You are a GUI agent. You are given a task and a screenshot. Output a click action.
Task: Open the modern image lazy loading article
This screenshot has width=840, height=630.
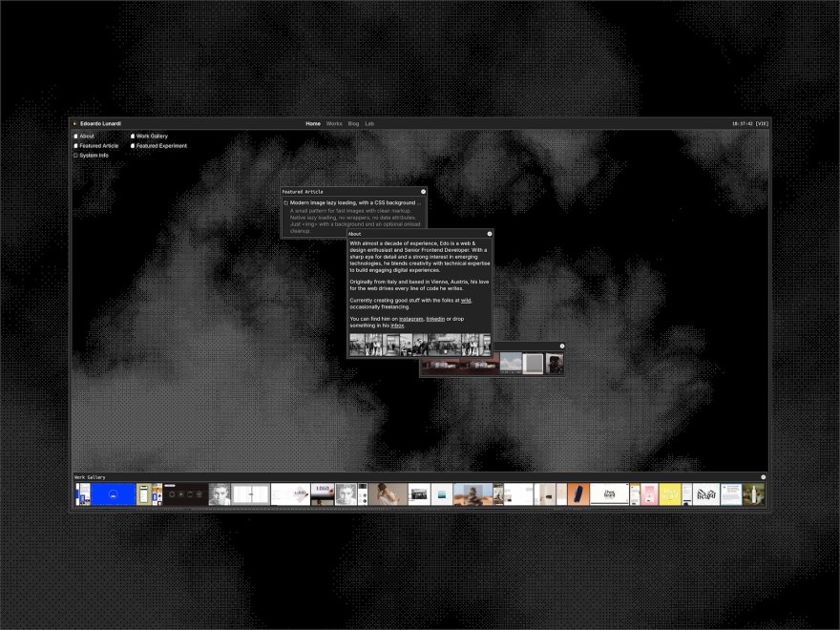[354, 203]
